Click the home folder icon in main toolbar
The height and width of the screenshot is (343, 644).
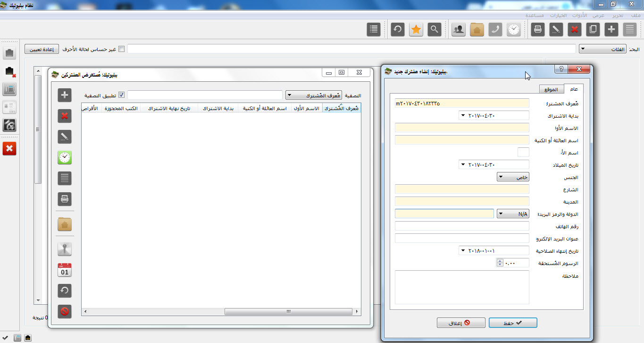[x=477, y=29]
